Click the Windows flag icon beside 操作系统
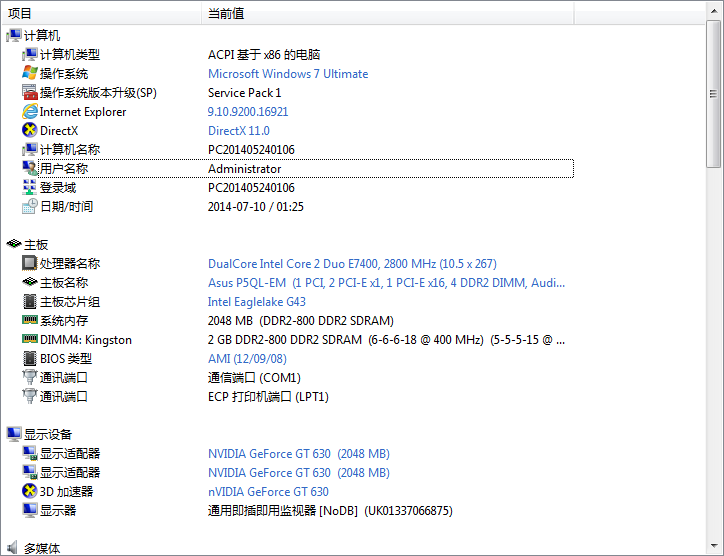 (30, 73)
